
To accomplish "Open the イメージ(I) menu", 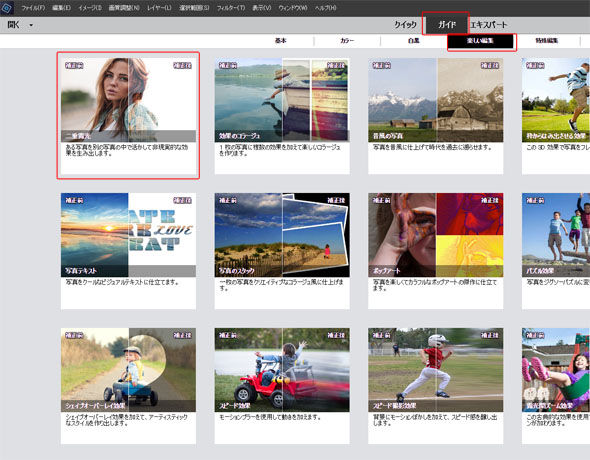I will [x=90, y=8].
